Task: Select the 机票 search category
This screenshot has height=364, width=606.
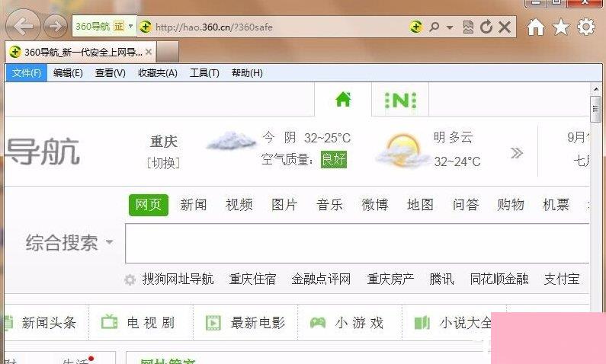Action: click(556, 205)
